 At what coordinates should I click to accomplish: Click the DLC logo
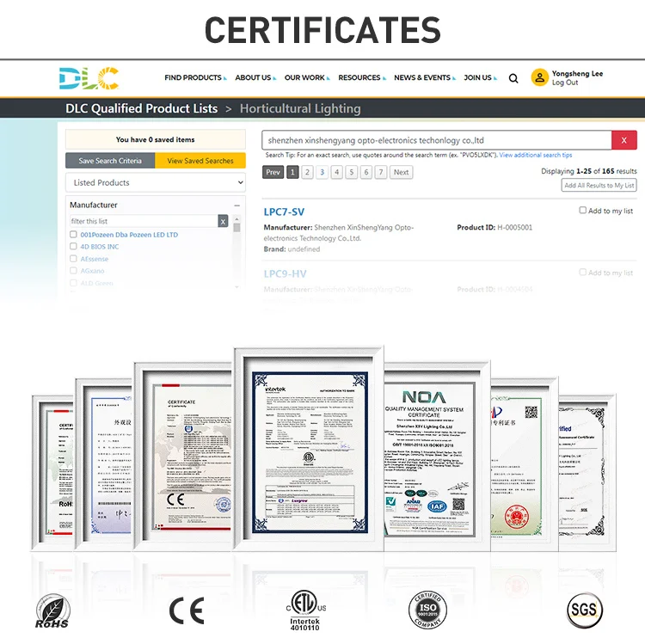pyautogui.click(x=89, y=78)
